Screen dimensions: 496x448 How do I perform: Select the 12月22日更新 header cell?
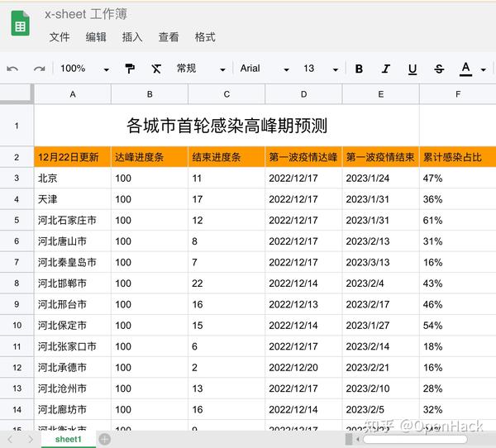[73, 157]
